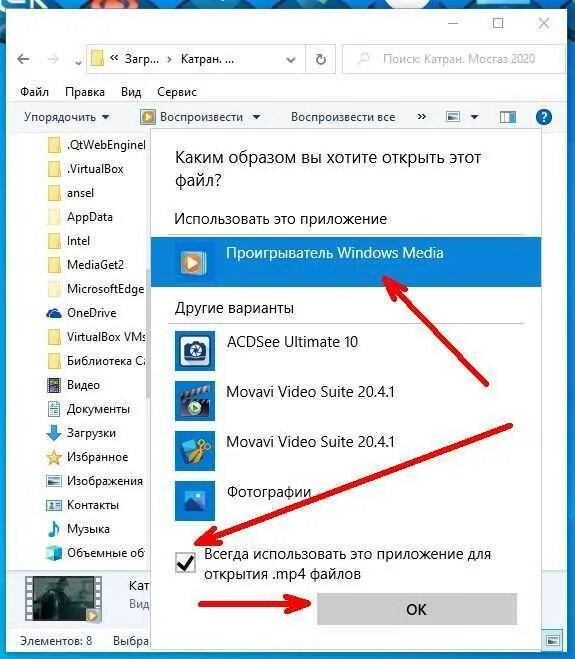This screenshot has width=575, height=659.
Task: Click the Movavi scissors icon
Action: click(195, 451)
